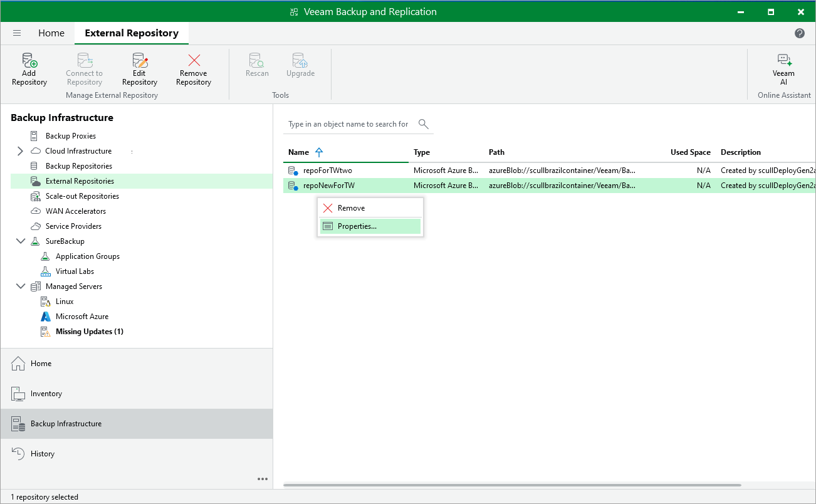Click the Backup Repositories tree icon
Screen dimensions: 816x504
coord(34,166)
